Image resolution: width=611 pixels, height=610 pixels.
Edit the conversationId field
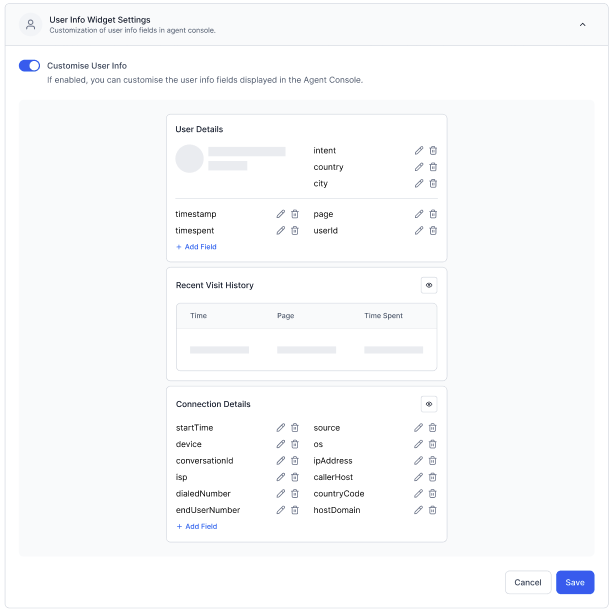coord(281,461)
